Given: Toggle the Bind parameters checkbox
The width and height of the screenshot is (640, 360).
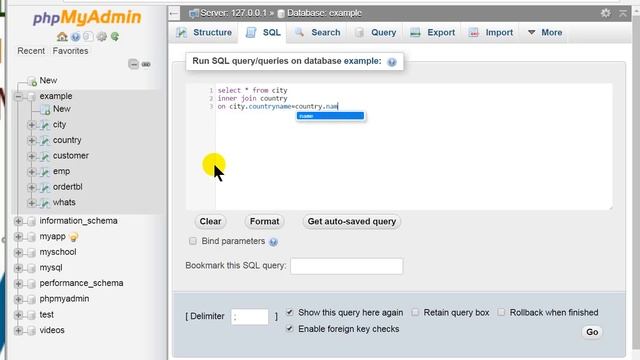Looking at the screenshot, I should tap(193, 241).
